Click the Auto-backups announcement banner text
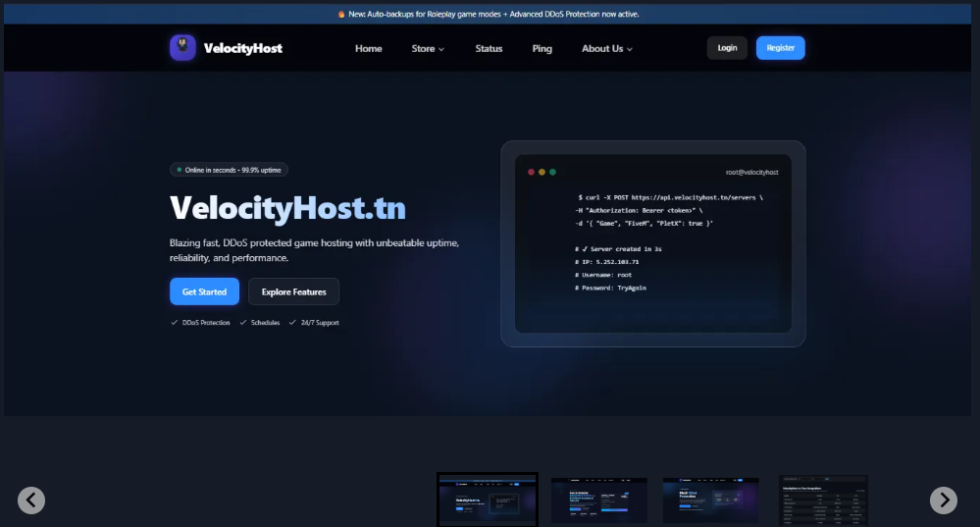 click(x=493, y=15)
